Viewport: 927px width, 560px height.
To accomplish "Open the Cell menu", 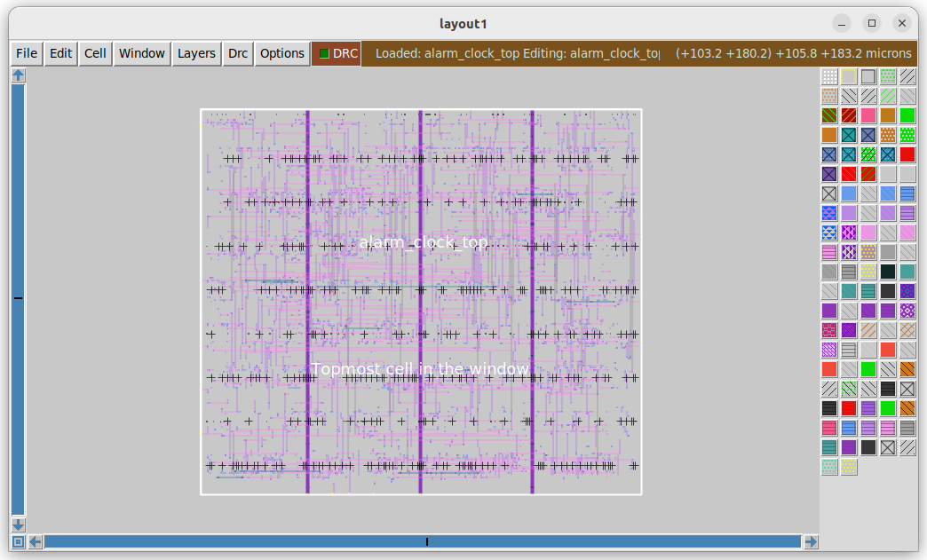I will 94,53.
